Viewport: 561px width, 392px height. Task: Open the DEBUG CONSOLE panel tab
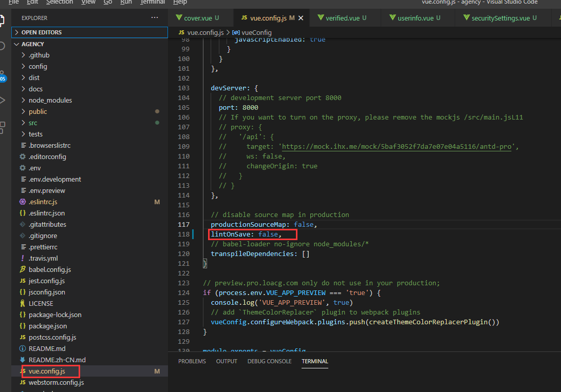(269, 361)
